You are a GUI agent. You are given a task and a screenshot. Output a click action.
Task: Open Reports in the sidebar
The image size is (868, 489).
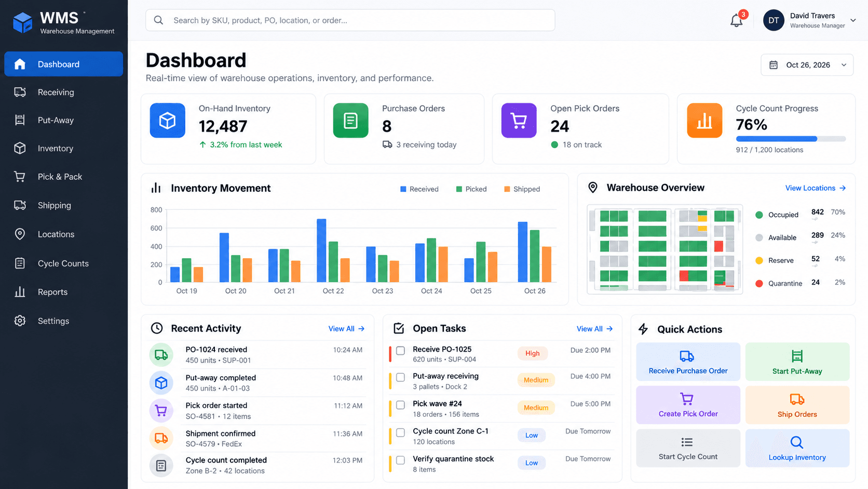(64, 292)
